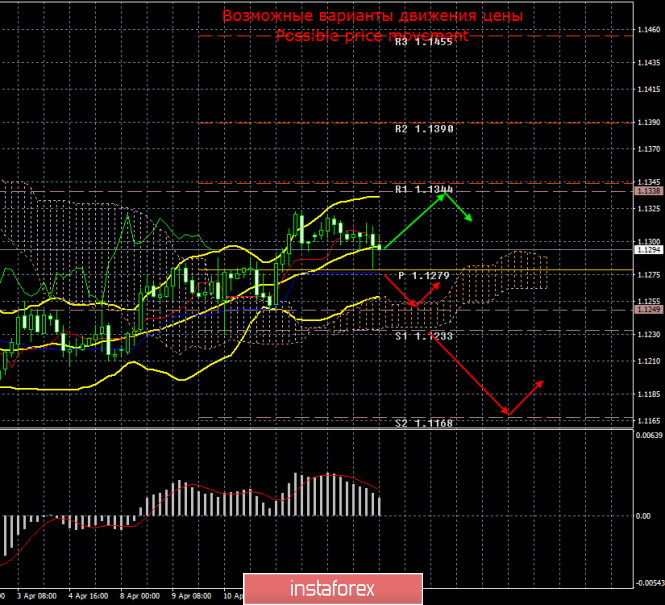Viewport: 665px width, 605px height.
Task: Click the 1.1185 price axis value
Action: click(649, 394)
